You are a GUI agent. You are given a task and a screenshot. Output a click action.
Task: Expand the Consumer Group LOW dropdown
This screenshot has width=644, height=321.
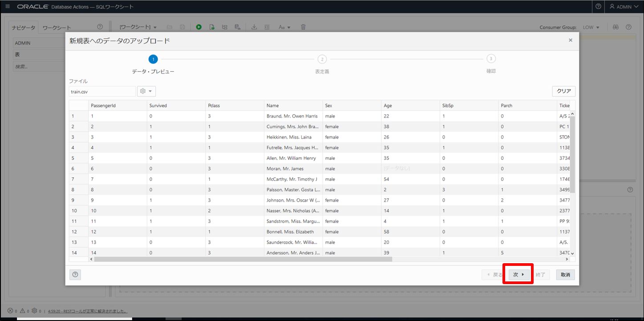591,27
